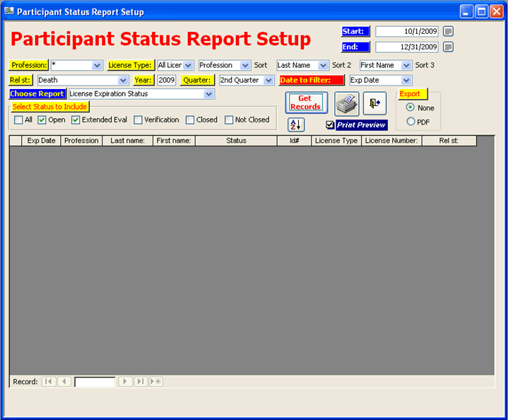The width and height of the screenshot is (508, 420).
Task: Click the exit door icon button
Action: coord(374,103)
